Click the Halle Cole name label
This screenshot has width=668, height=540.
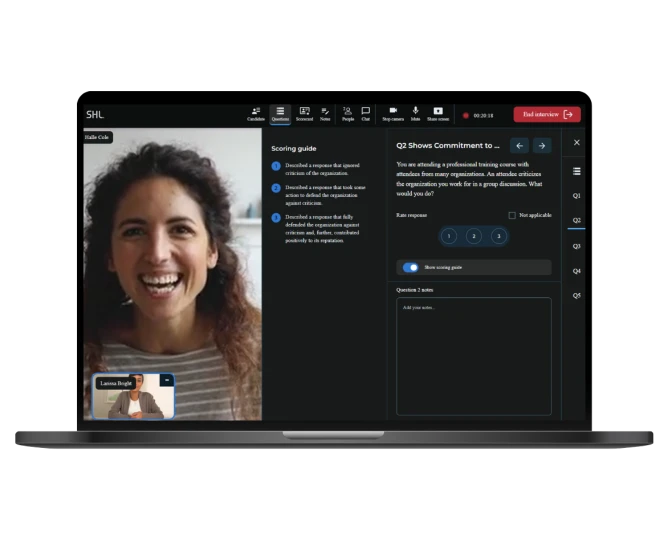(98, 137)
